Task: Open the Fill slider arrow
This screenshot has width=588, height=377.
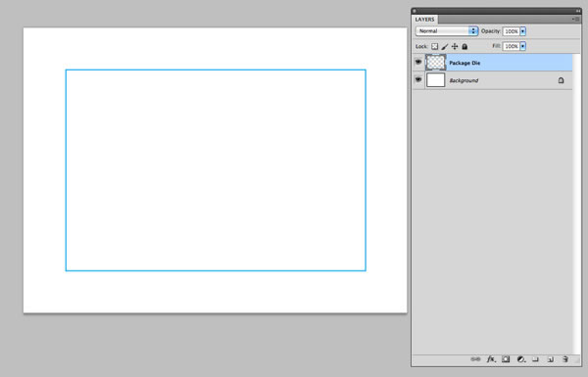Action: pyautogui.click(x=523, y=46)
